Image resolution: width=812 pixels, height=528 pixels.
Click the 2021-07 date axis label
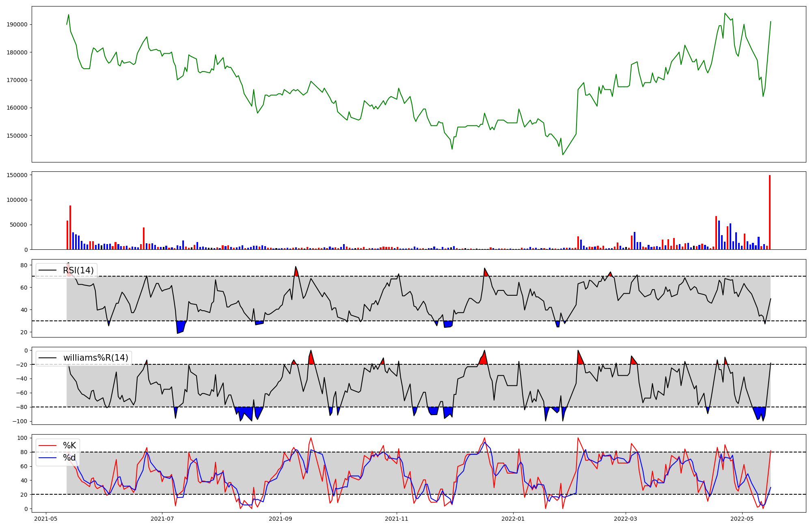162,519
